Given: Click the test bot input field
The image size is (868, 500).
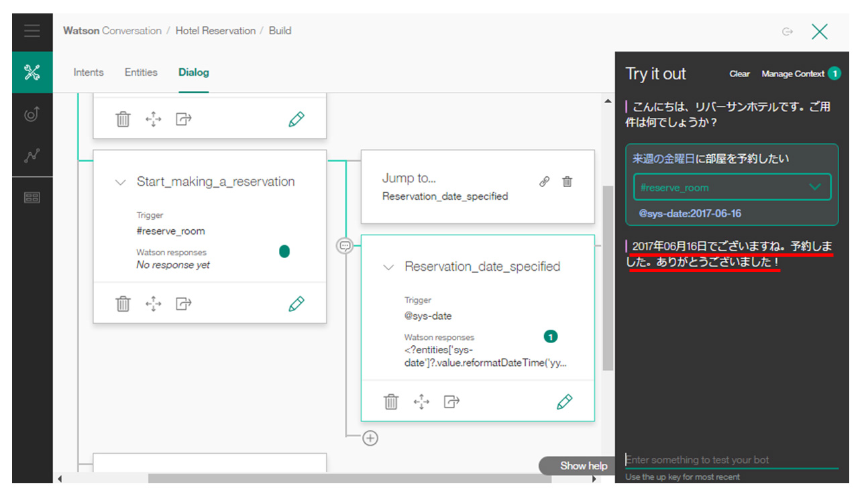Looking at the screenshot, I should point(732,460).
